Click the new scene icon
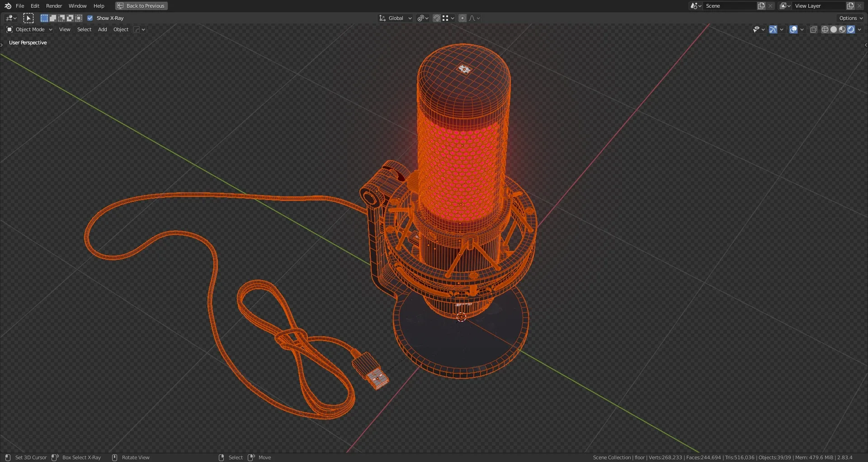The image size is (868, 462). (762, 6)
